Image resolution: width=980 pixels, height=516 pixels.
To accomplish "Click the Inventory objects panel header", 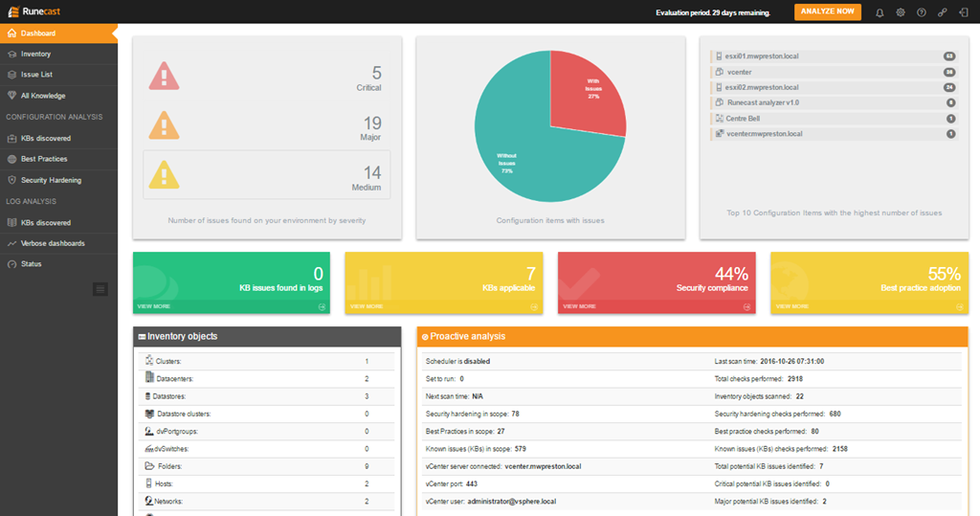I will (267, 336).
